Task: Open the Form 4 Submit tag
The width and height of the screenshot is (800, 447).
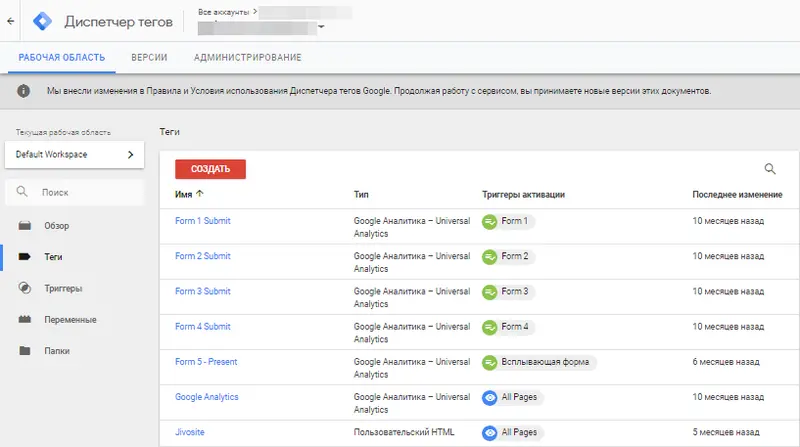Action: click(203, 327)
